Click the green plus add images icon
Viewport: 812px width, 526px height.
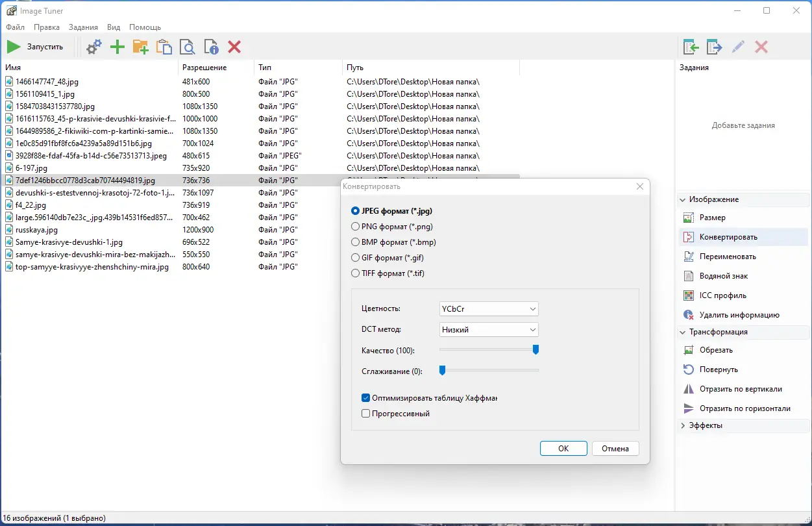coord(117,47)
